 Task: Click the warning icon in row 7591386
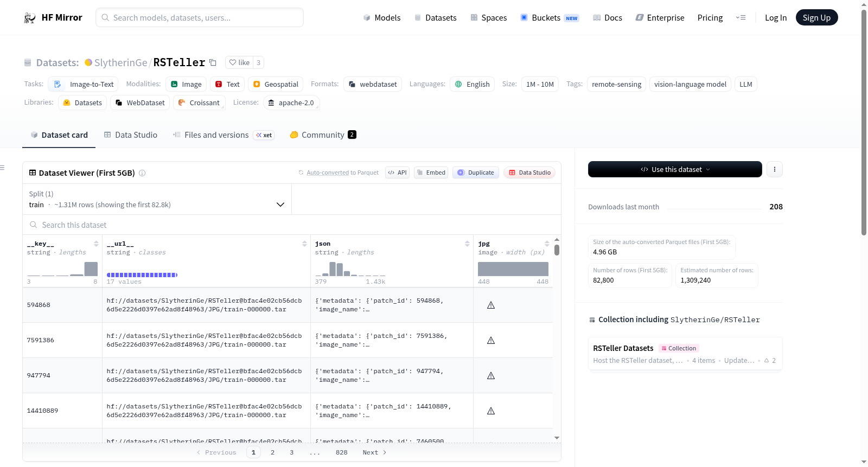coord(491,341)
